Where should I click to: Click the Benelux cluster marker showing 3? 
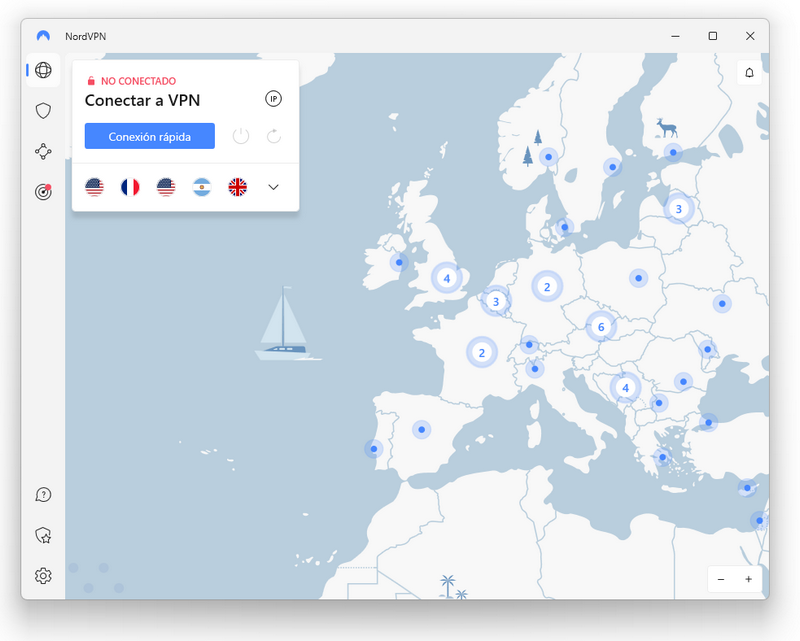(495, 301)
